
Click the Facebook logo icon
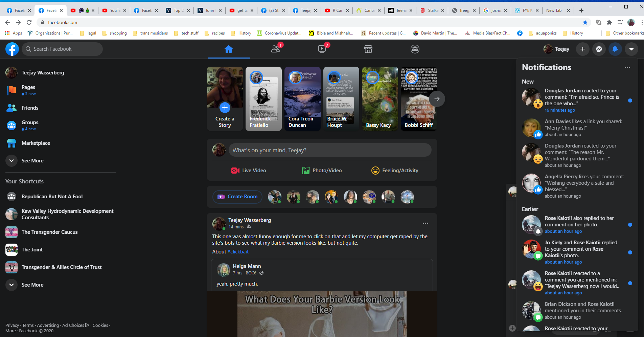[12, 49]
